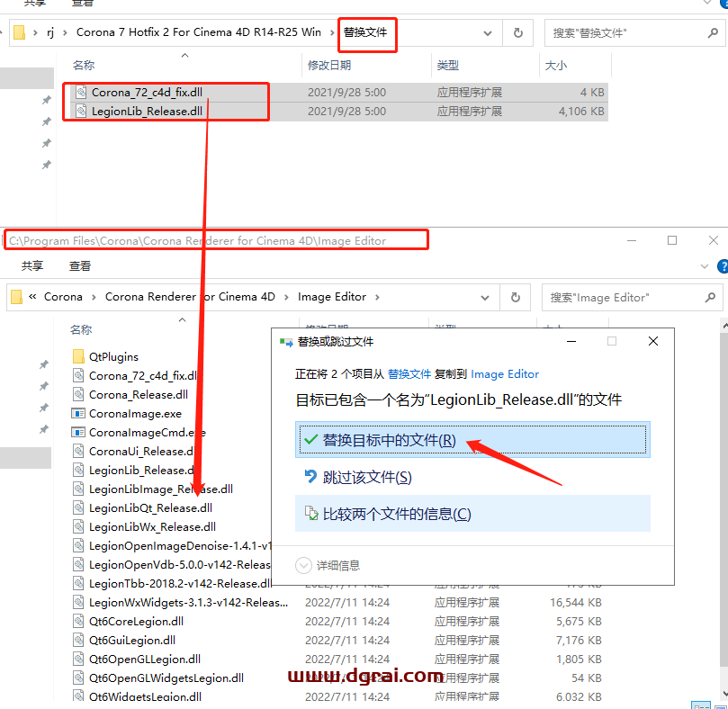Click refresh button in top address bar
Viewport: 728px width, 709px height.
pyautogui.click(x=517, y=32)
